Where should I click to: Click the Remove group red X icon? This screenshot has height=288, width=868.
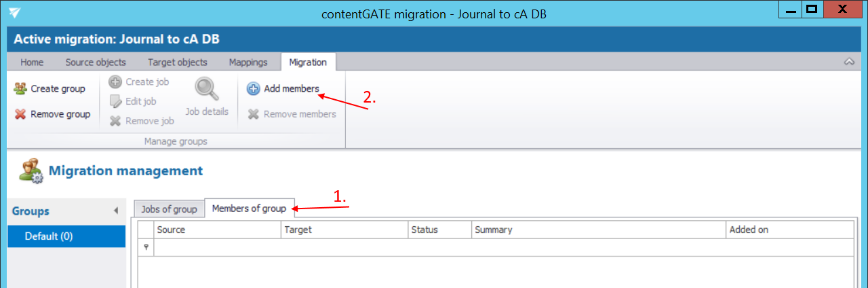click(x=20, y=114)
